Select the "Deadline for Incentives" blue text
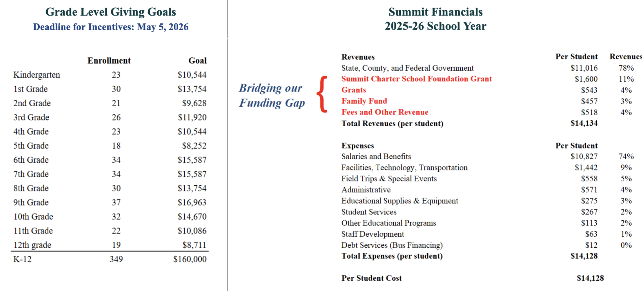644x291 pixels. [110, 27]
